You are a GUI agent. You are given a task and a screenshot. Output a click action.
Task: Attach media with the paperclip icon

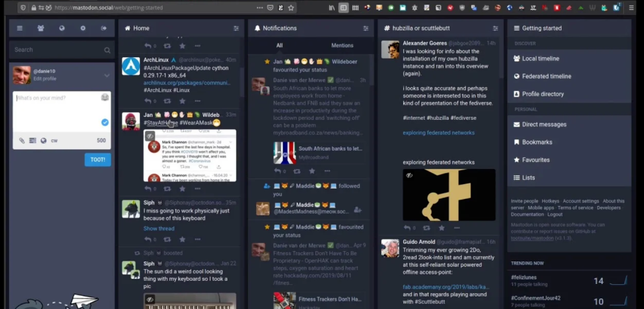point(22,141)
